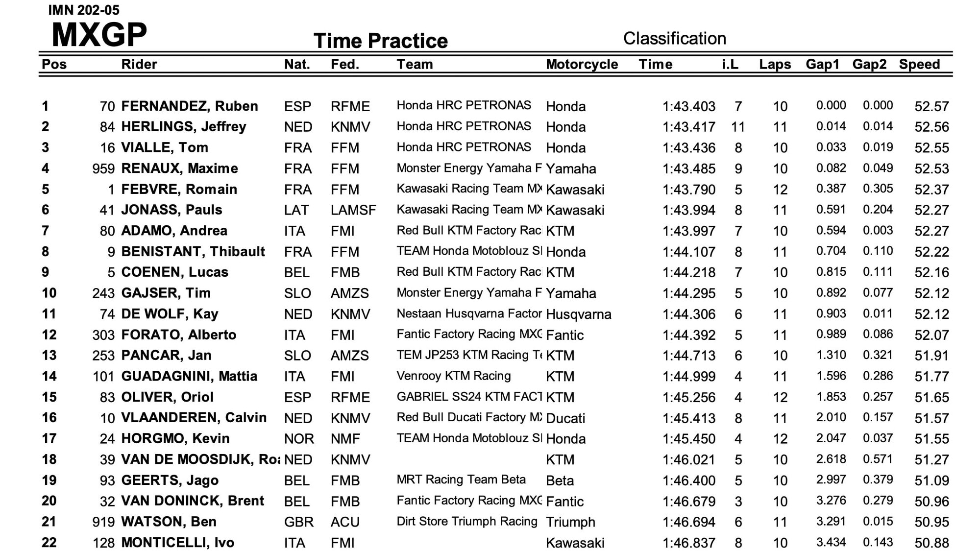Click the Laps column header

775,64
